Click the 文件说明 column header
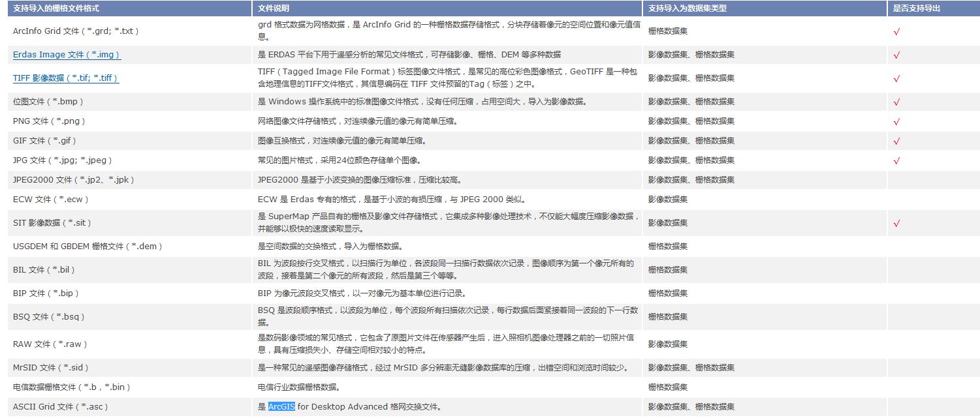 [274, 8]
